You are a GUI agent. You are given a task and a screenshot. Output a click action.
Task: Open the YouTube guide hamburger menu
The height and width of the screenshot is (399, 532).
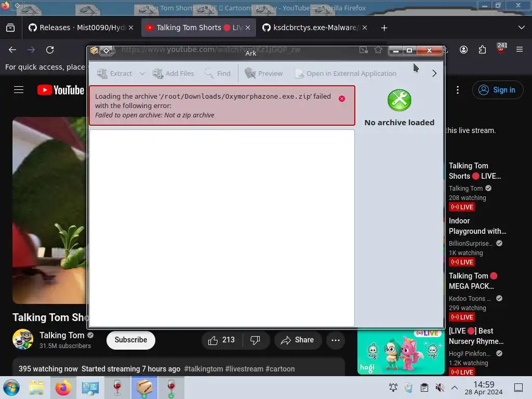coord(19,90)
